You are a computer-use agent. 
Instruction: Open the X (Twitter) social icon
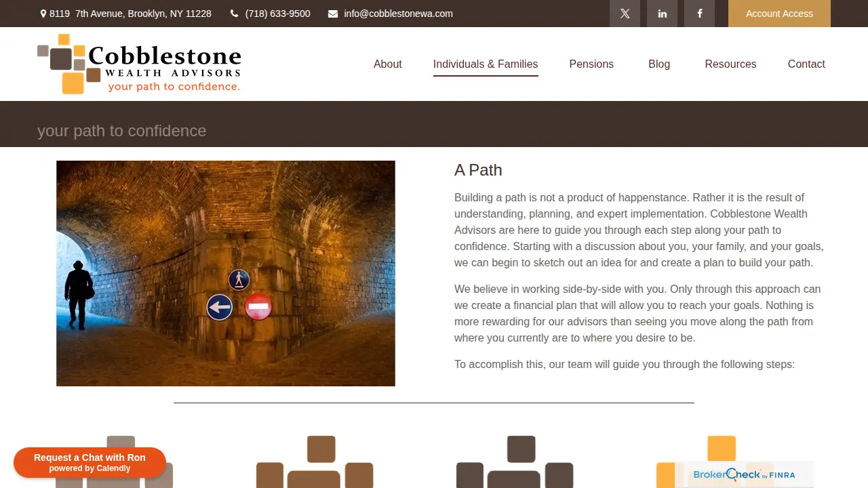(x=625, y=14)
